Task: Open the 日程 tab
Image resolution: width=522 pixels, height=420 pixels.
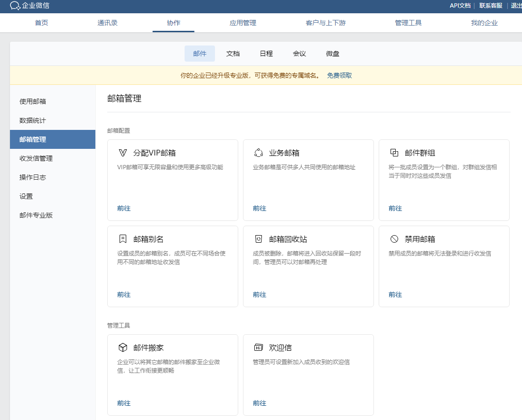Action: pos(266,54)
